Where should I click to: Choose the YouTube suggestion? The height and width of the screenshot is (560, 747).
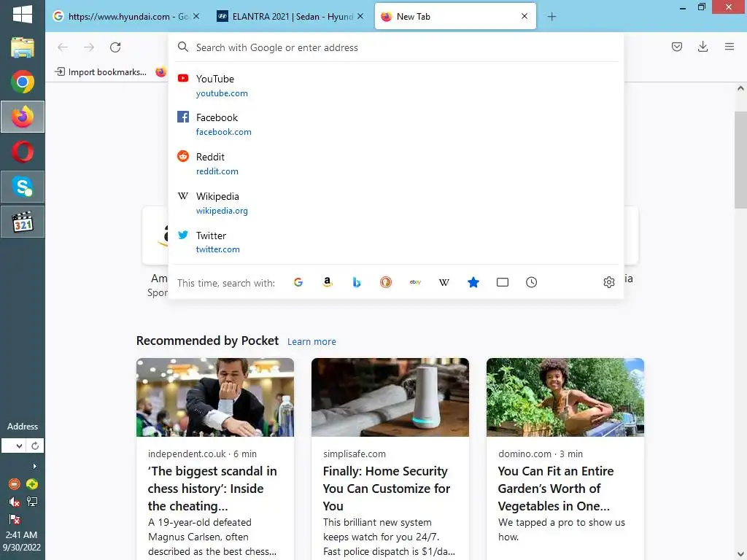(x=396, y=86)
